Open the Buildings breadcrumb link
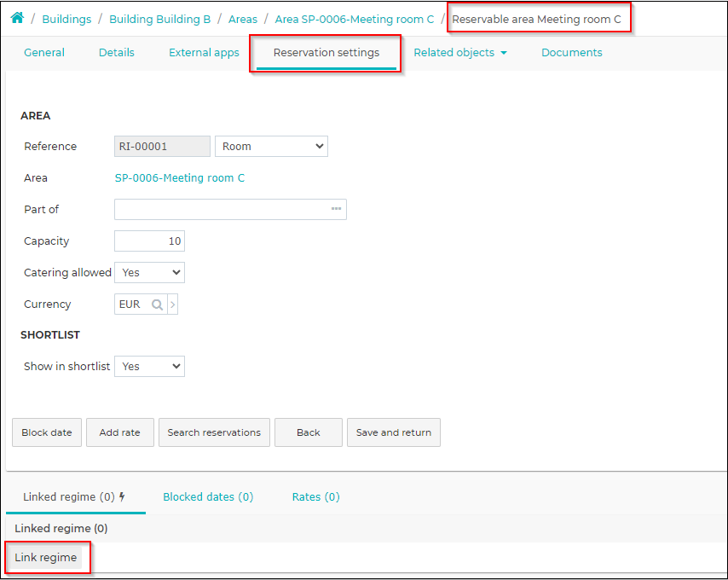This screenshot has width=728, height=580. tap(66, 19)
